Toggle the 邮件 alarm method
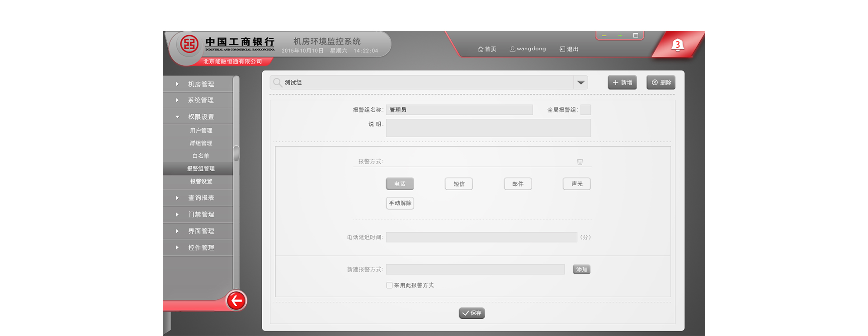868x336 pixels. [x=518, y=184]
